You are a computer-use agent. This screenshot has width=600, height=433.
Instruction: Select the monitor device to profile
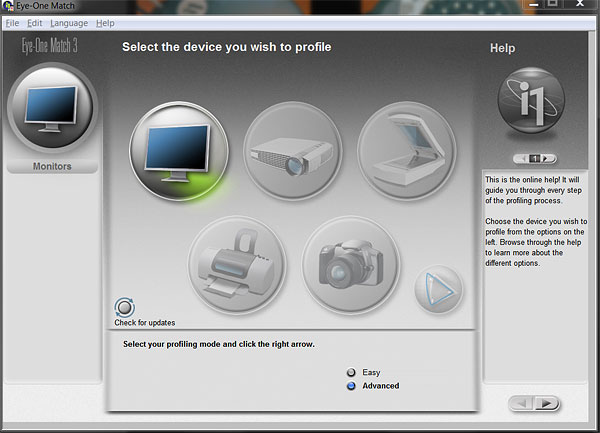[179, 151]
